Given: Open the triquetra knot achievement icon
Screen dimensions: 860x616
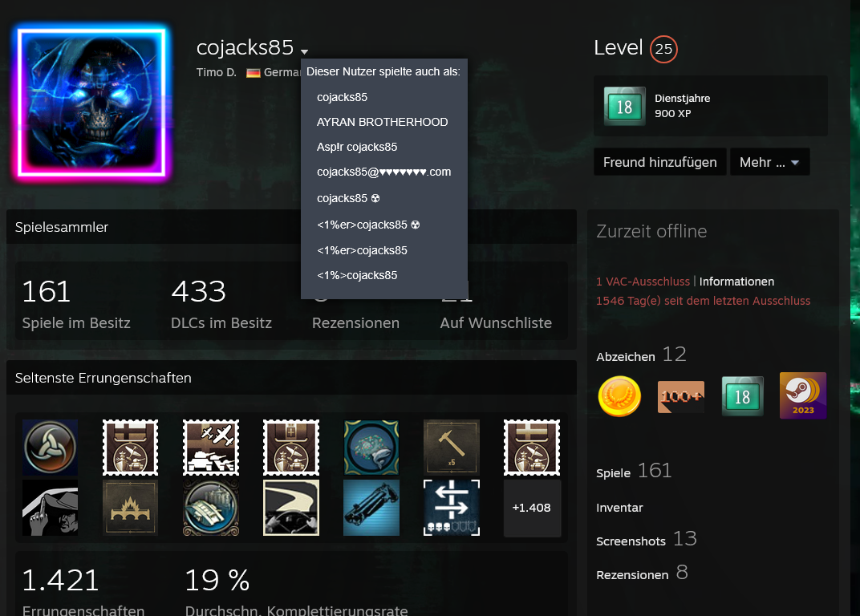Looking at the screenshot, I should coord(50,447).
